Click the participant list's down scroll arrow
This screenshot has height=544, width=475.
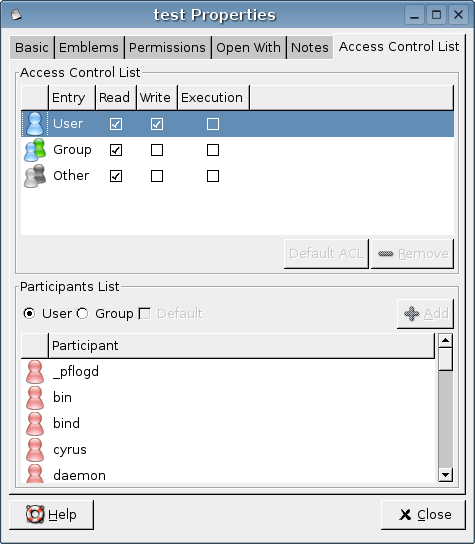tap(446, 475)
